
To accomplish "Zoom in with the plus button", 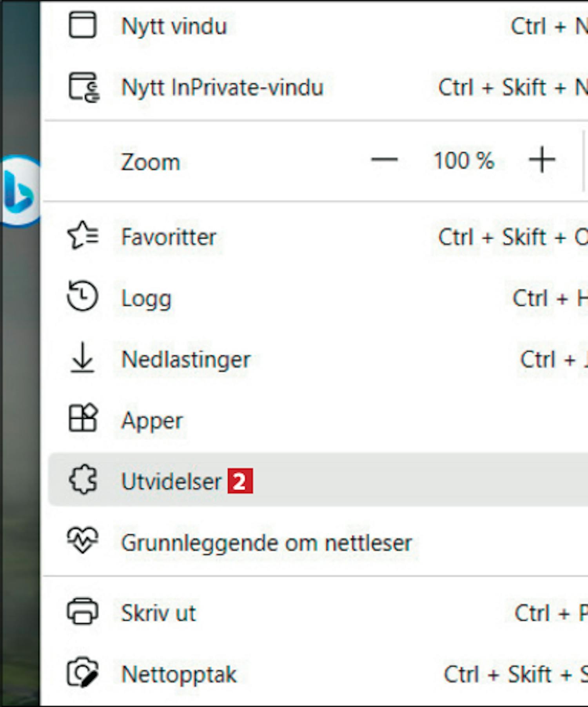I will pos(542,160).
